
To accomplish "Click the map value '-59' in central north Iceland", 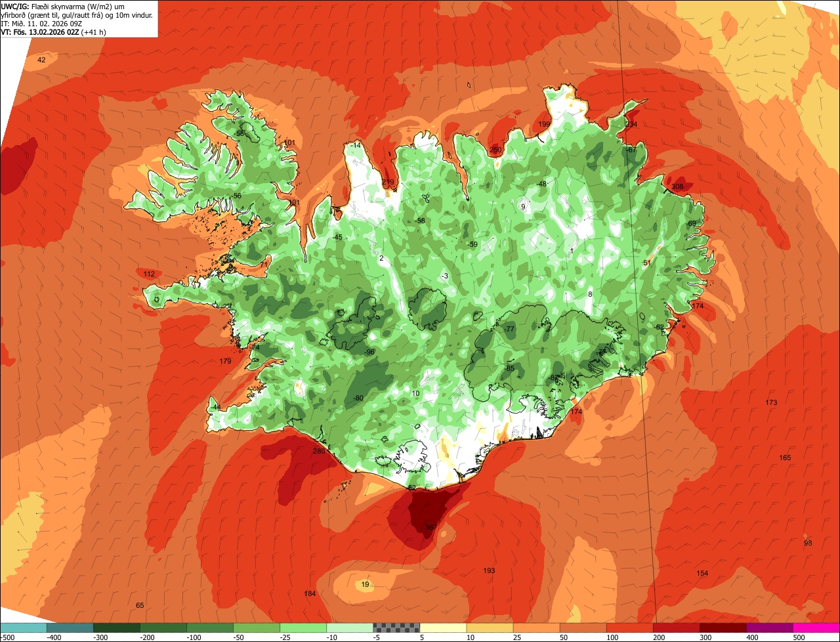I will click(472, 244).
